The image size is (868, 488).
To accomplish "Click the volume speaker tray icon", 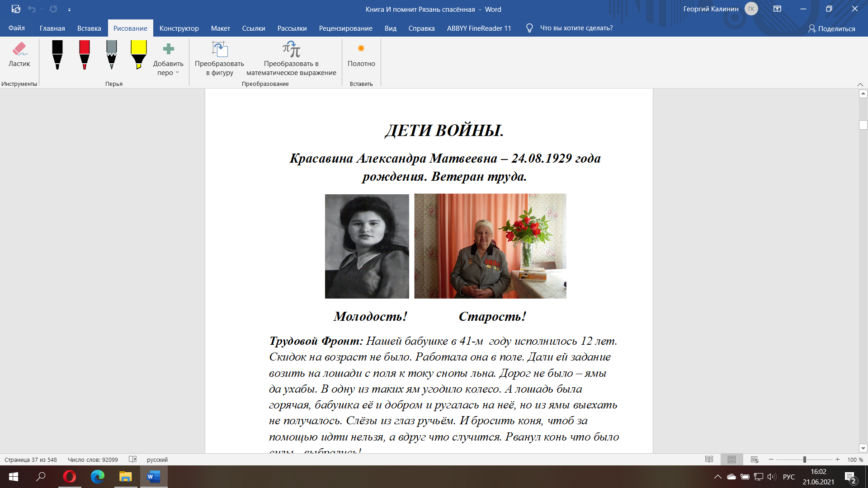I will click(x=772, y=477).
